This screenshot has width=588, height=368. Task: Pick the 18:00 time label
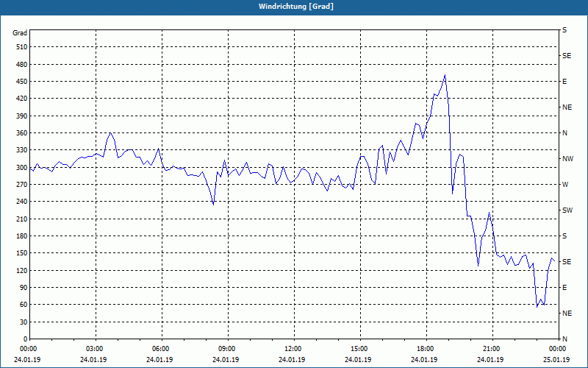(x=426, y=349)
